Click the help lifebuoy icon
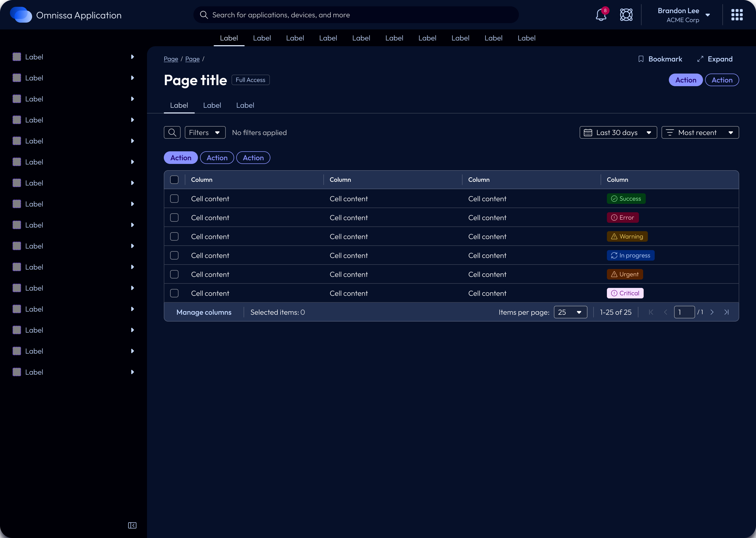 click(x=626, y=15)
